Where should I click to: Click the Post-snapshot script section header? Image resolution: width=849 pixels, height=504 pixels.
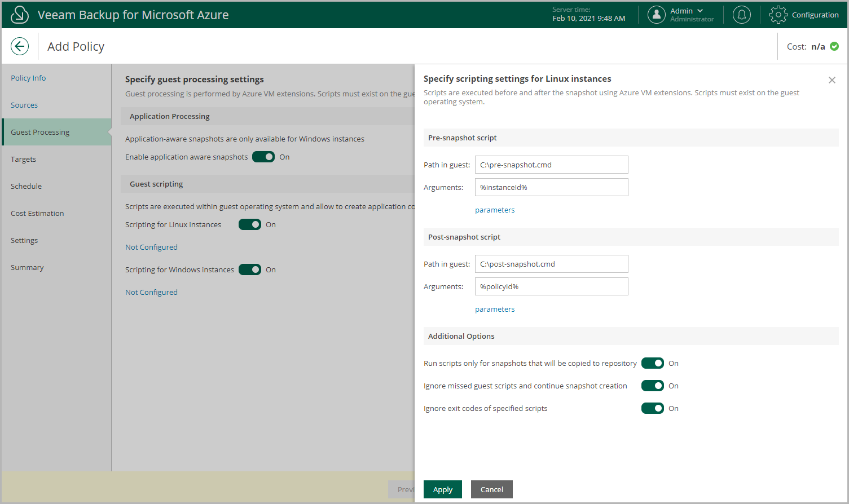click(x=631, y=237)
